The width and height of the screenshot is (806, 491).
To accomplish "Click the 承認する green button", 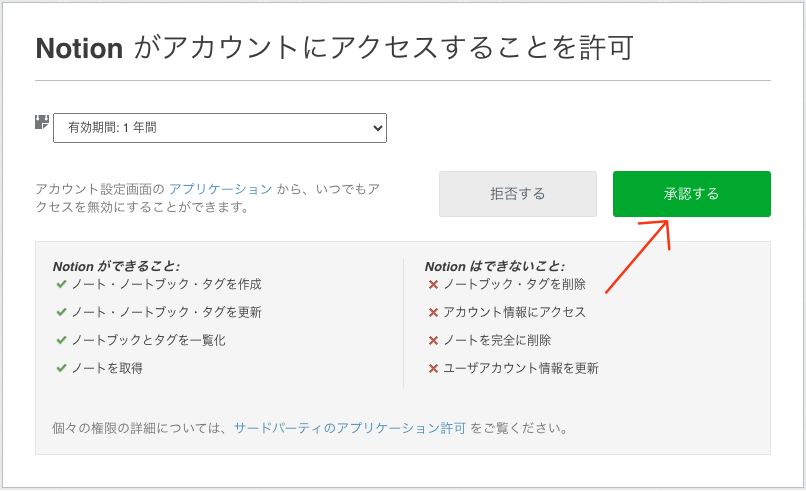I will (691, 194).
